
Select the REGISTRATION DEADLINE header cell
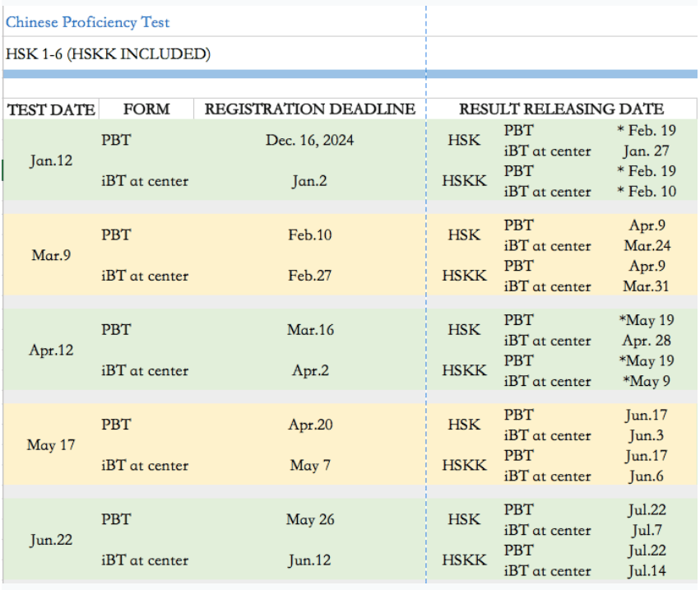[x=309, y=109]
